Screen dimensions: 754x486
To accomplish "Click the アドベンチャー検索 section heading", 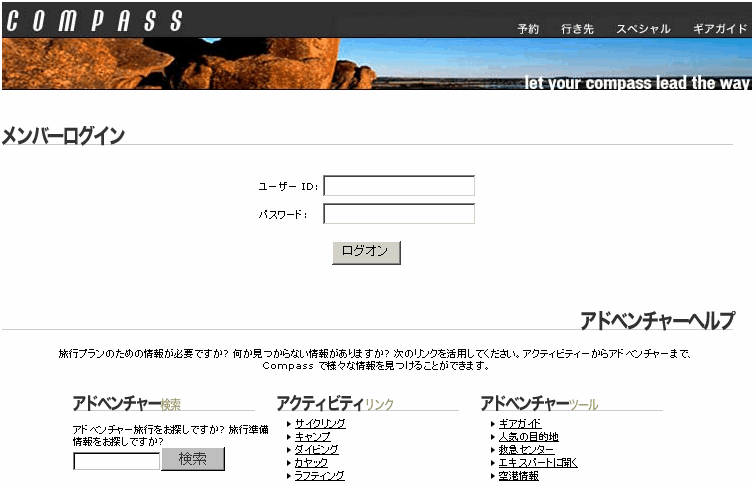I will point(126,403).
